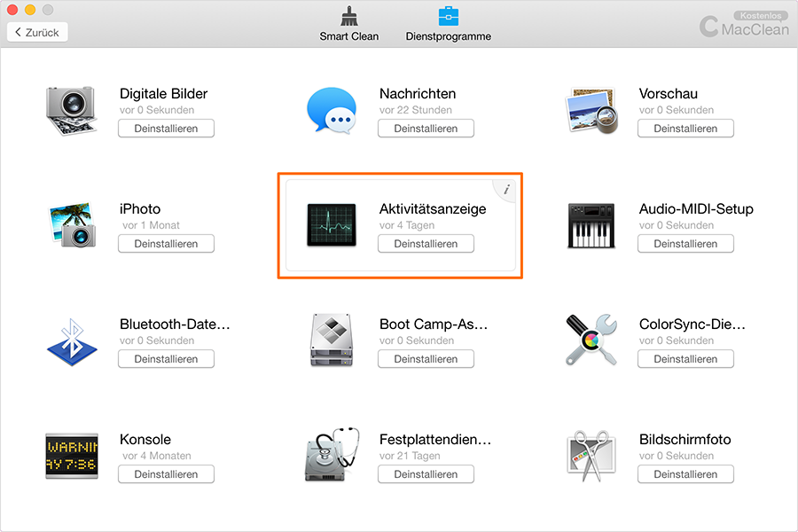
Task: Click the Digitale Bilder title text
Action: pos(163,94)
